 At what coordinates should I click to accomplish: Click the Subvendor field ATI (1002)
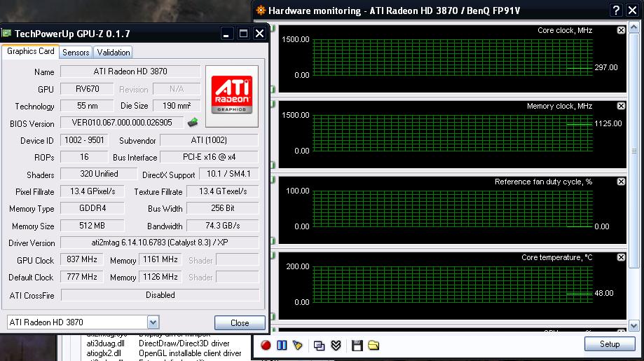209,140
